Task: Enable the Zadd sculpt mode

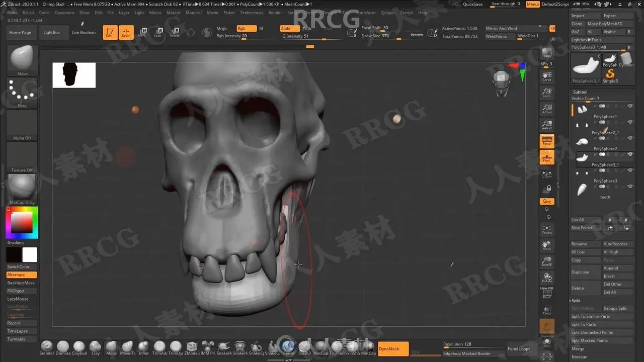Action: (x=289, y=29)
